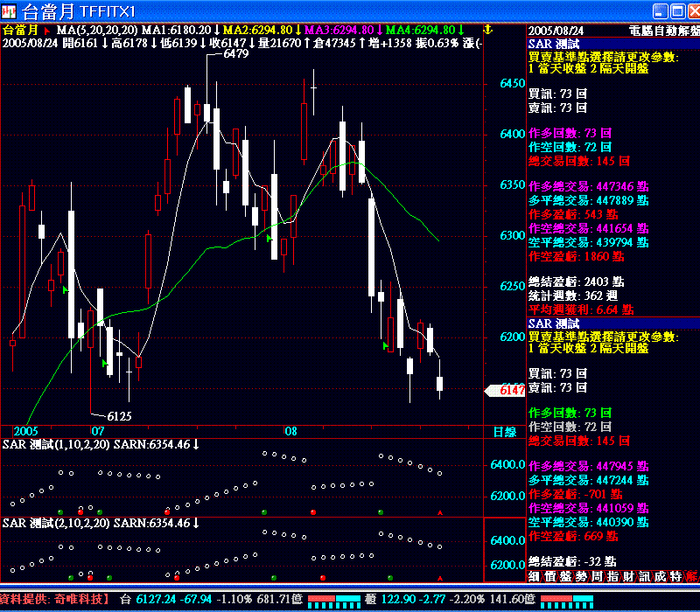Screen dimensions: 700x612
Task: Click the candlestick app icon in title bar
Action: pyautogui.click(x=9, y=11)
